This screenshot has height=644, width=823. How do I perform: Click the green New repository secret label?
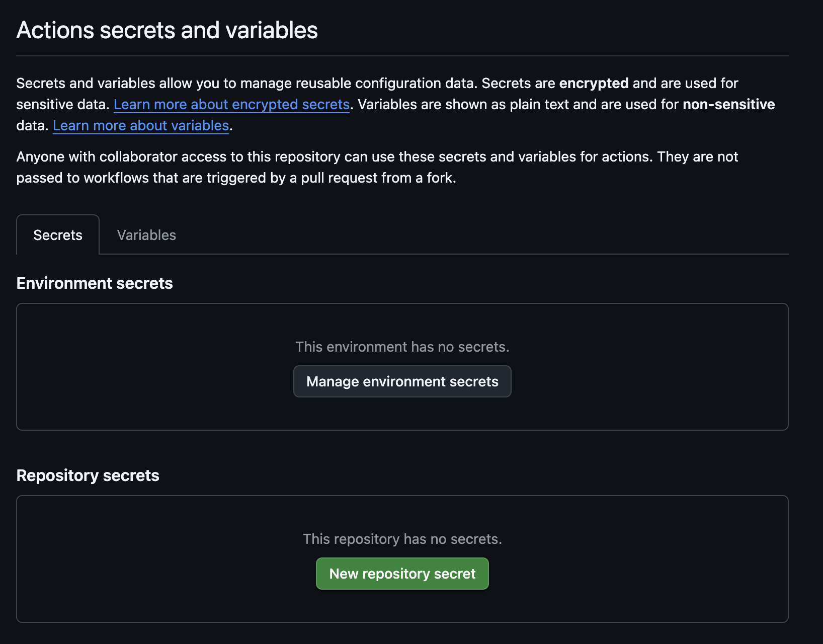[402, 573]
